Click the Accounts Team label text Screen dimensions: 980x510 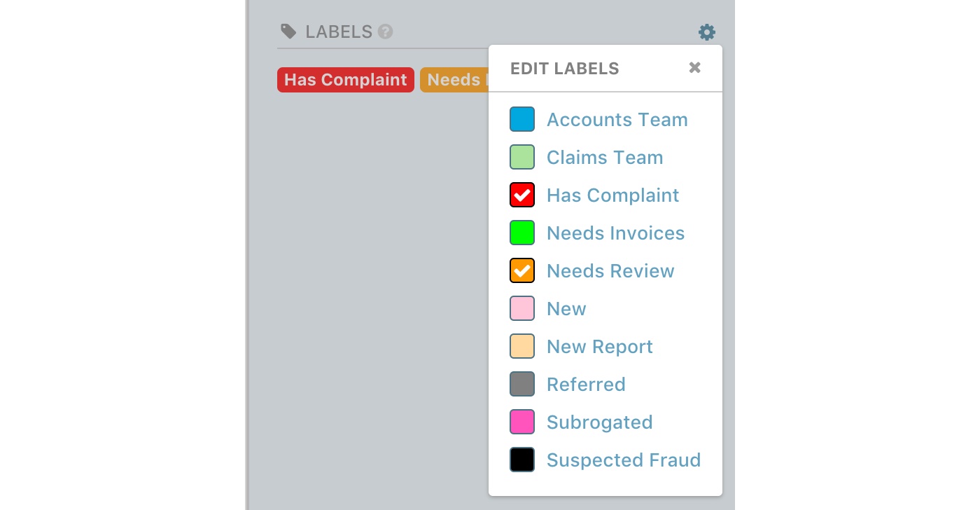617,120
